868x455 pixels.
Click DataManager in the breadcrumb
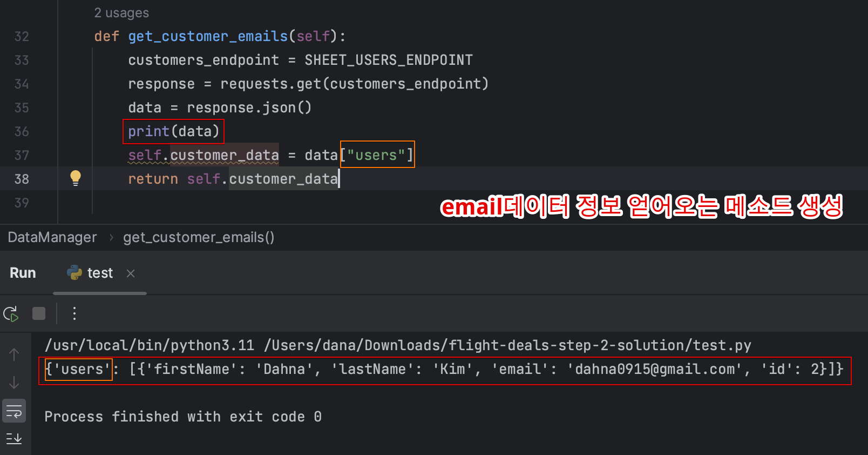52,237
